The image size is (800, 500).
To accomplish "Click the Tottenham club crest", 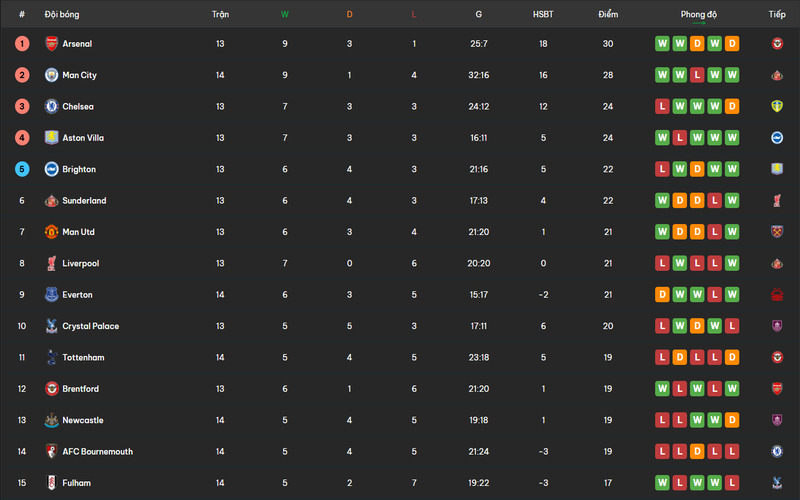I will tap(51, 358).
